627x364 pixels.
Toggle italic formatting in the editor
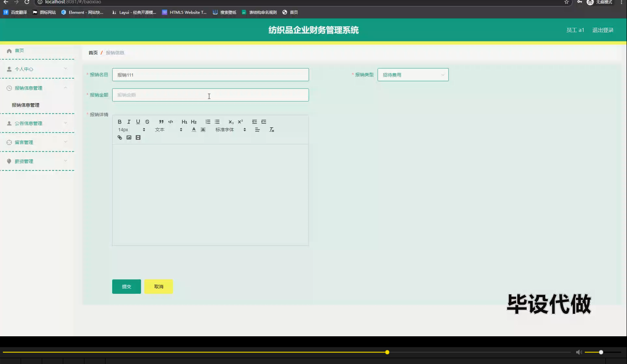[129, 122]
